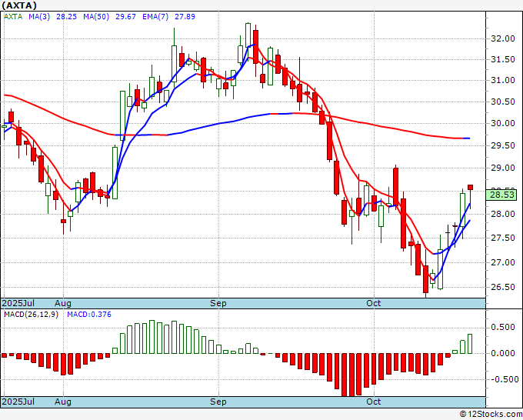
Task: Click the EMA(7) value 27.89
Action: [x=185, y=17]
